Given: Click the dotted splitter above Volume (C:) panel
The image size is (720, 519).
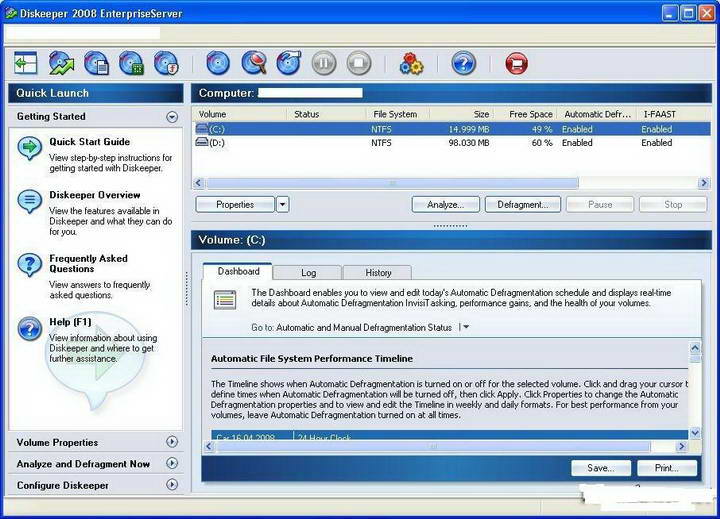Looking at the screenshot, I should (450, 226).
